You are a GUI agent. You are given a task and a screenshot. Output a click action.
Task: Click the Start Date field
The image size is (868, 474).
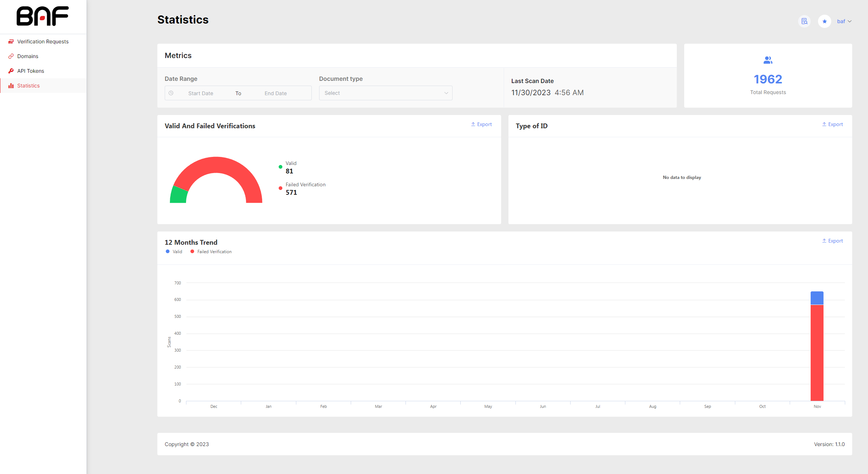click(x=201, y=93)
